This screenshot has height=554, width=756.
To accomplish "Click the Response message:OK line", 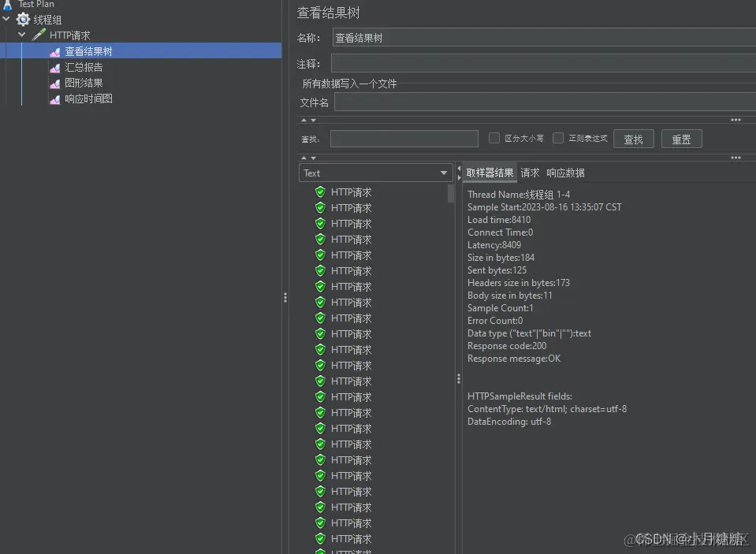I will [514, 359].
